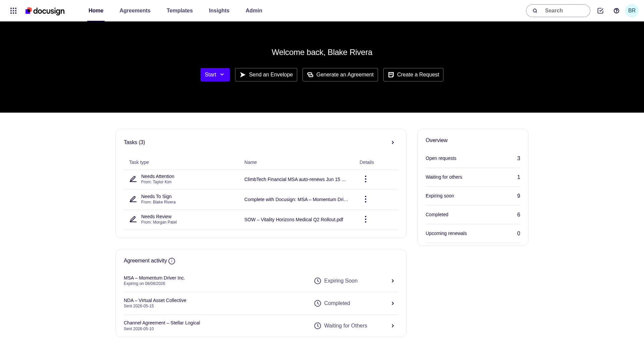
Task: Open the Expiring soon overview row
Action: [x=473, y=196]
